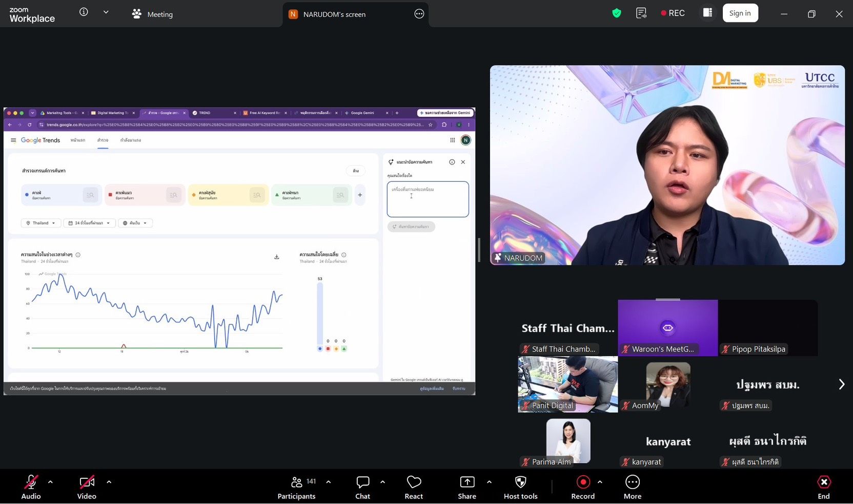Click the yellow-diamond third search term chip

228,195
